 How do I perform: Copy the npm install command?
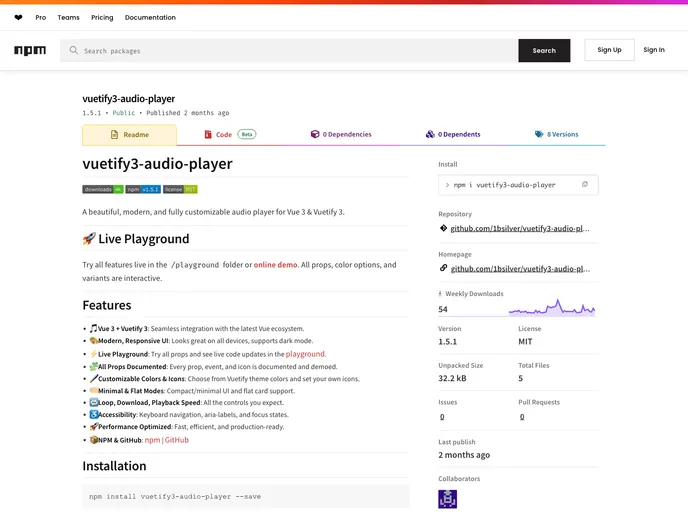(x=584, y=184)
